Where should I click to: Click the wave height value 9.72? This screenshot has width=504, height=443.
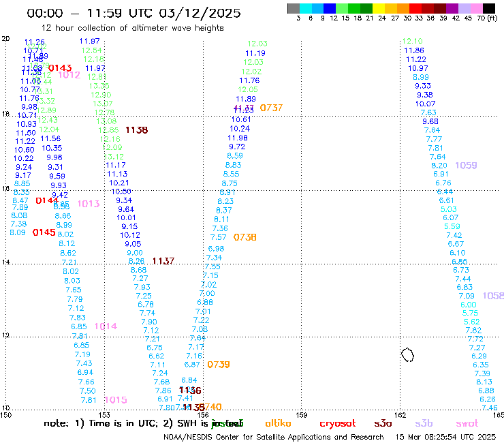(237, 147)
